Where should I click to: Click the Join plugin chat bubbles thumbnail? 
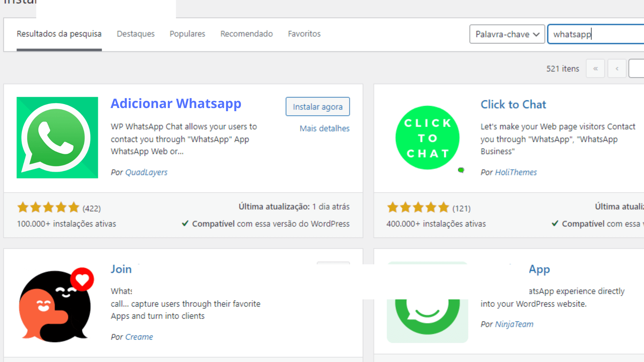coord(57,305)
